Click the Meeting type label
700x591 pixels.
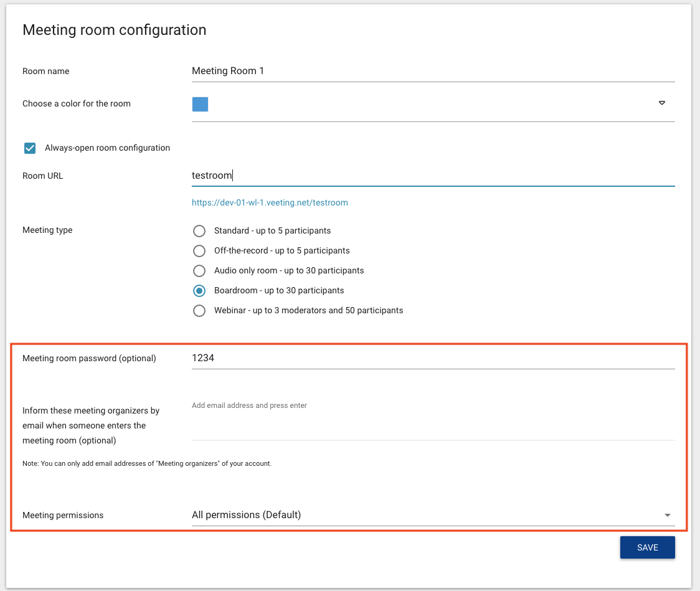(x=47, y=230)
